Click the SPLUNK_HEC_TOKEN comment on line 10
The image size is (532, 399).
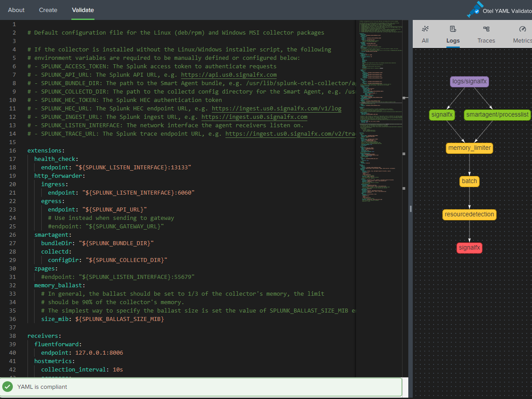click(125, 100)
